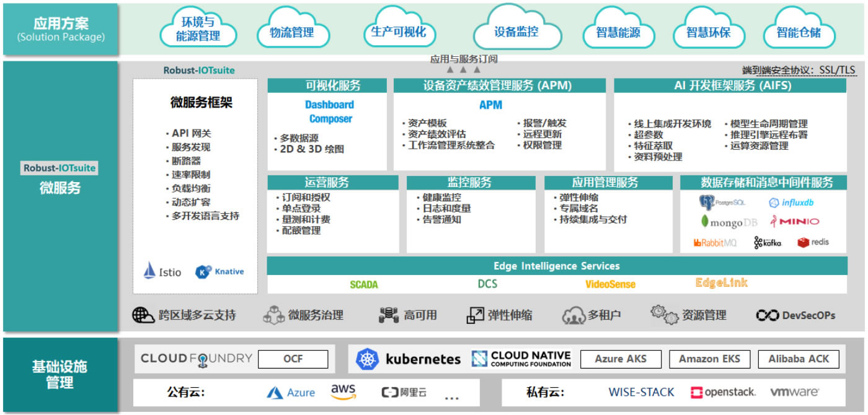The height and width of the screenshot is (415, 868).
Task: Select the 应用管理服务 header
Action: (608, 183)
